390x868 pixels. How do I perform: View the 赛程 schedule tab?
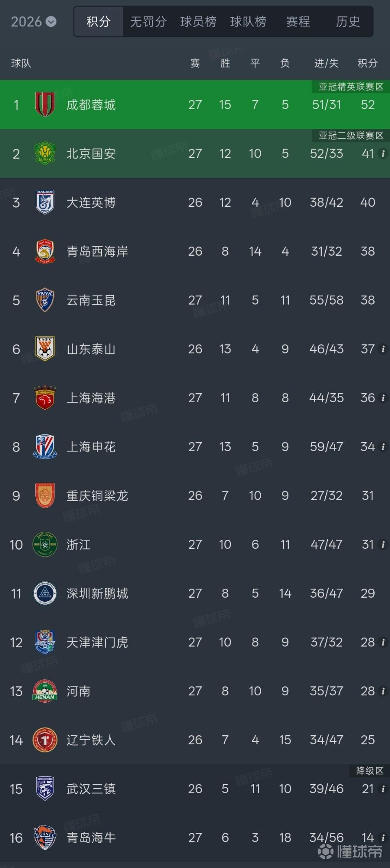[x=298, y=22]
